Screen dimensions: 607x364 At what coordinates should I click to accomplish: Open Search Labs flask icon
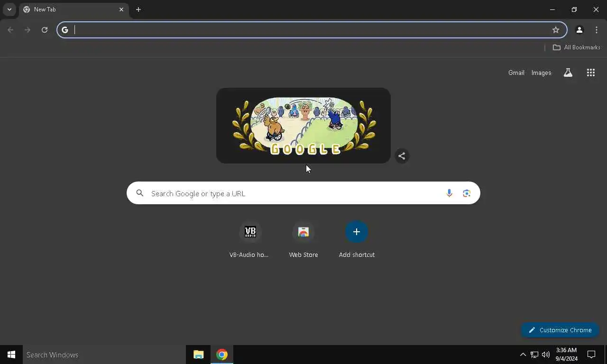click(568, 73)
